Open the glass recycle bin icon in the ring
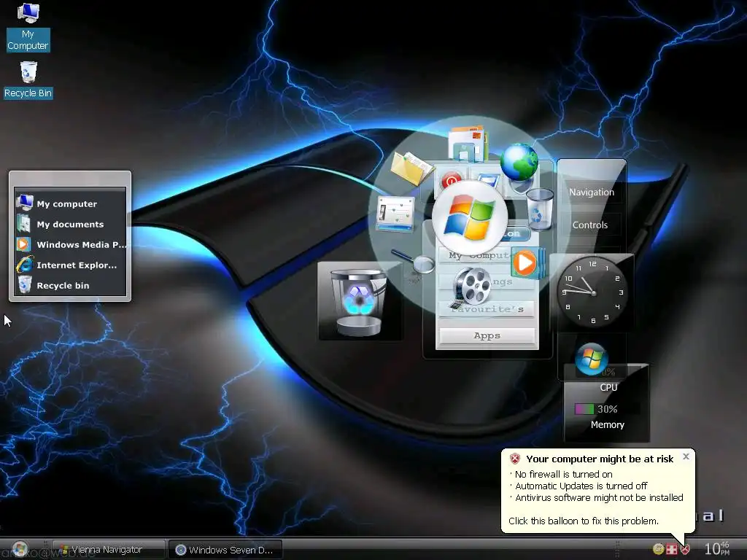 tap(540, 209)
